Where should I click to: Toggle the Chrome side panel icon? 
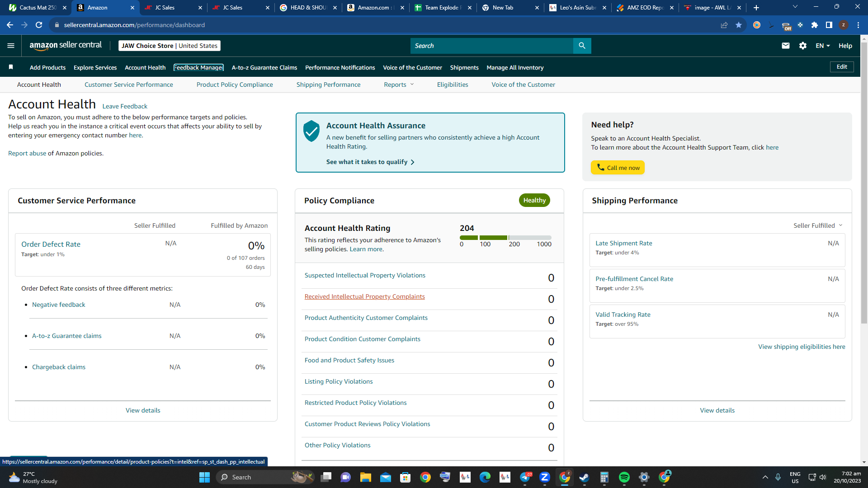tap(829, 25)
